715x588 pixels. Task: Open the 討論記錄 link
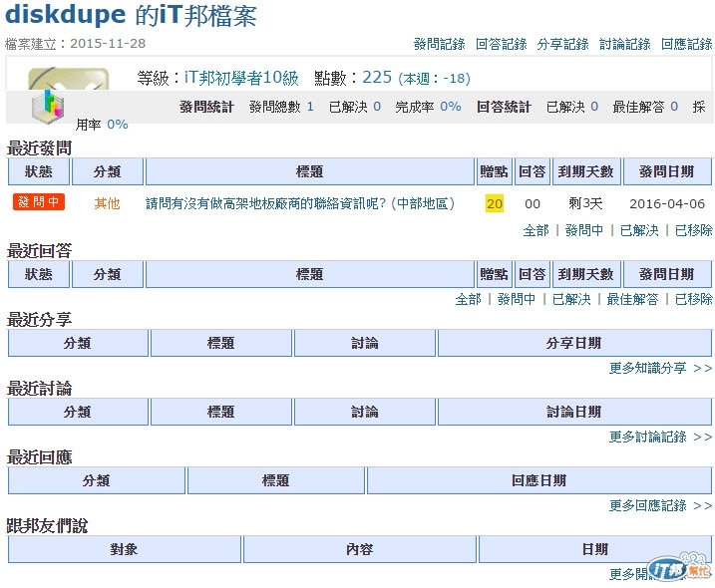[624, 44]
